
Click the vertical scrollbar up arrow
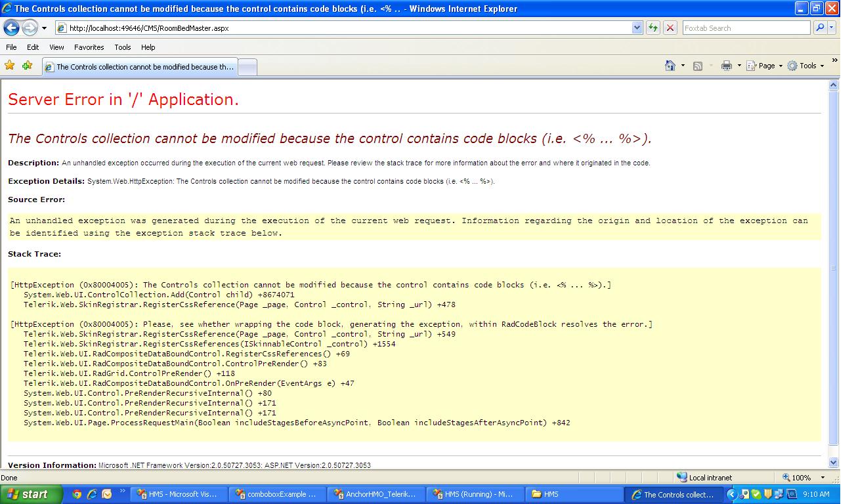pyautogui.click(x=834, y=85)
